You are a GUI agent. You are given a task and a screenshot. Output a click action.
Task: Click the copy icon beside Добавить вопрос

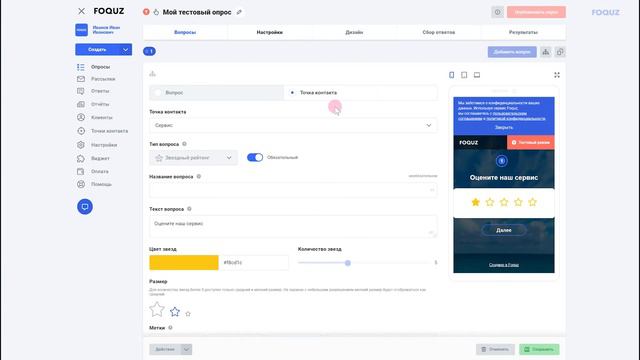coord(560,52)
